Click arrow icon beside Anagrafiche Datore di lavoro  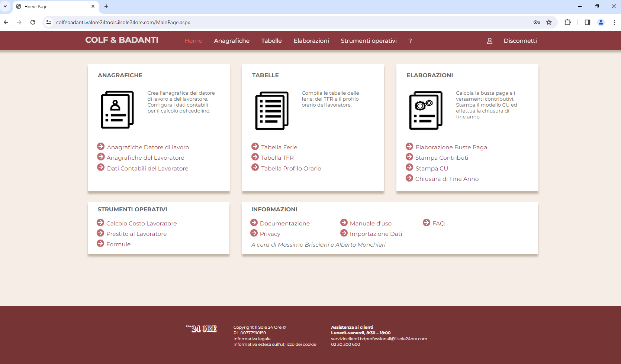(101, 146)
